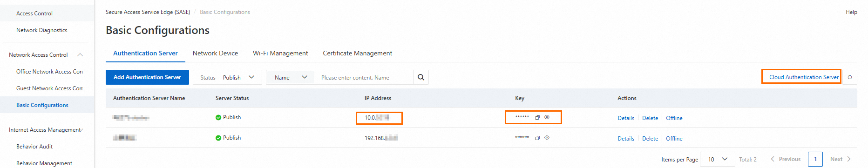This screenshot has height=168, width=868.
Task: Click the search content input field
Action: click(x=364, y=77)
